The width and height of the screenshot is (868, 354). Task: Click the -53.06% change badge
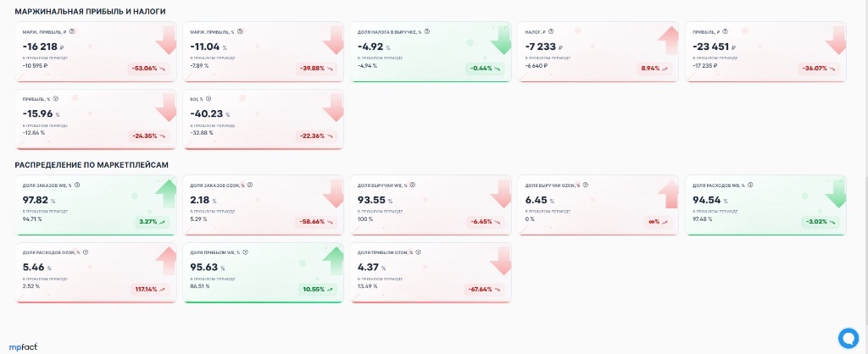(x=148, y=69)
